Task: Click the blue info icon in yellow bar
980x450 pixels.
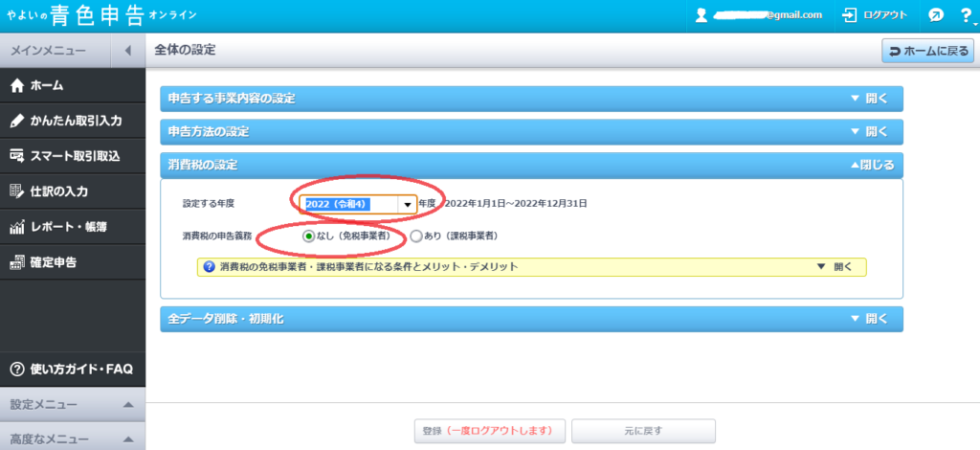Action: pyautogui.click(x=210, y=267)
